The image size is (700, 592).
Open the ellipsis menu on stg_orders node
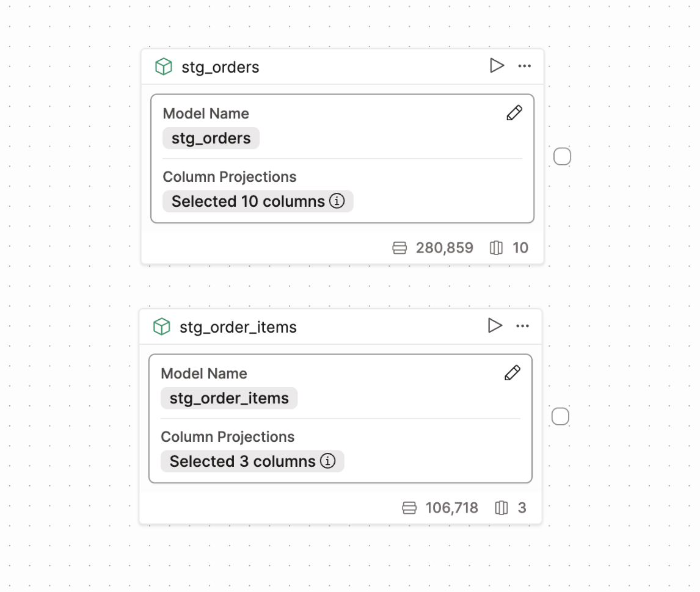pyautogui.click(x=524, y=66)
